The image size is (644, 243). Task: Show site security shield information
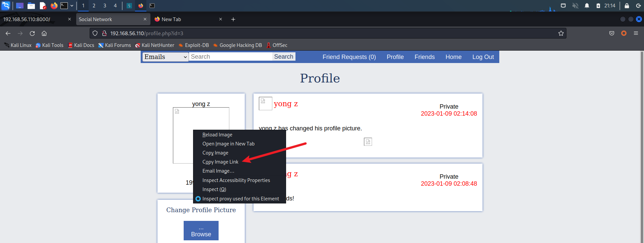[x=95, y=33]
